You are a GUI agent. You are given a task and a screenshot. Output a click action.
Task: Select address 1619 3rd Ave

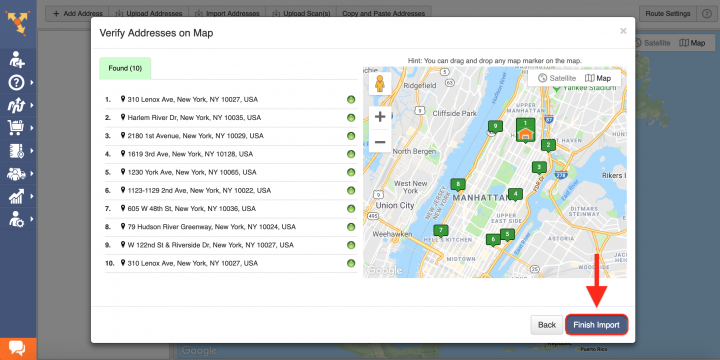point(231,154)
